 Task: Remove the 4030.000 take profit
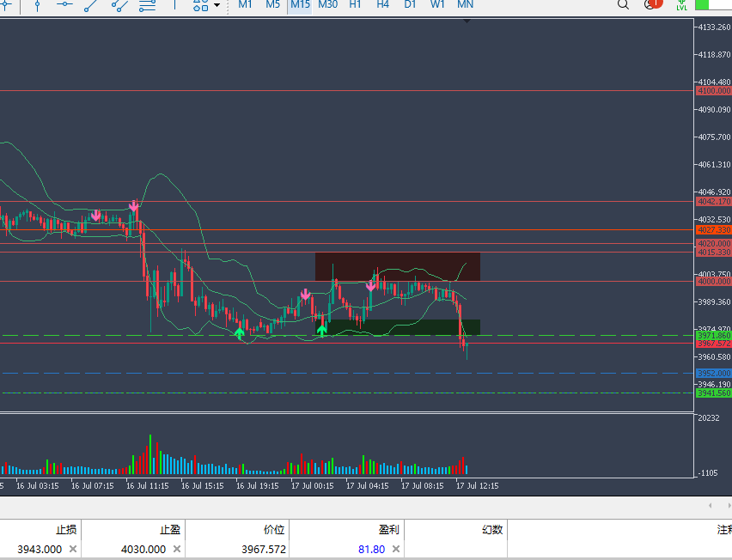point(177,549)
